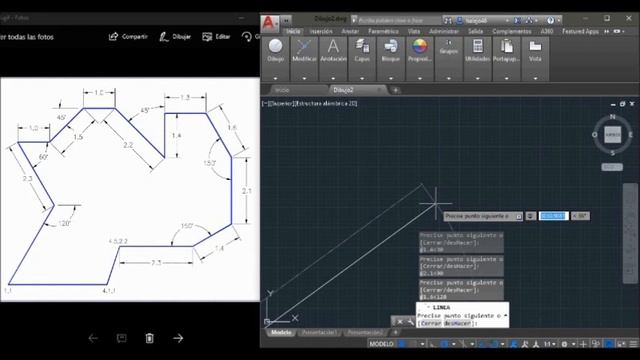
Task: Click the workspace gear icon in status bar
Action: coord(564,344)
